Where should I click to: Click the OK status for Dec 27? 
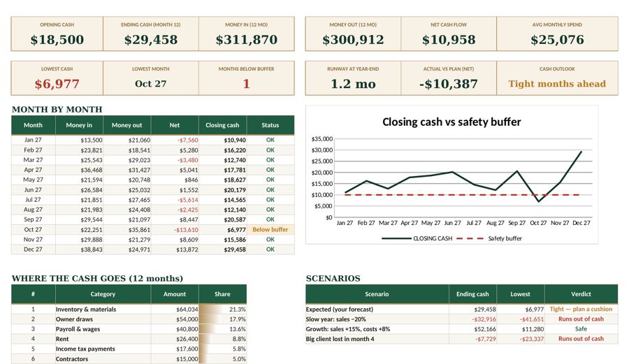tap(270, 249)
